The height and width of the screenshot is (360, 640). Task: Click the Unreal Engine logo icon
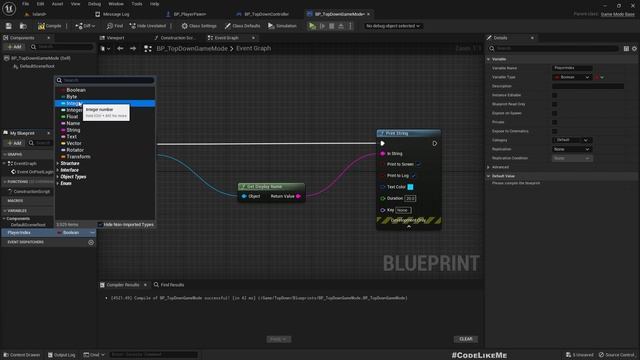[9, 9]
